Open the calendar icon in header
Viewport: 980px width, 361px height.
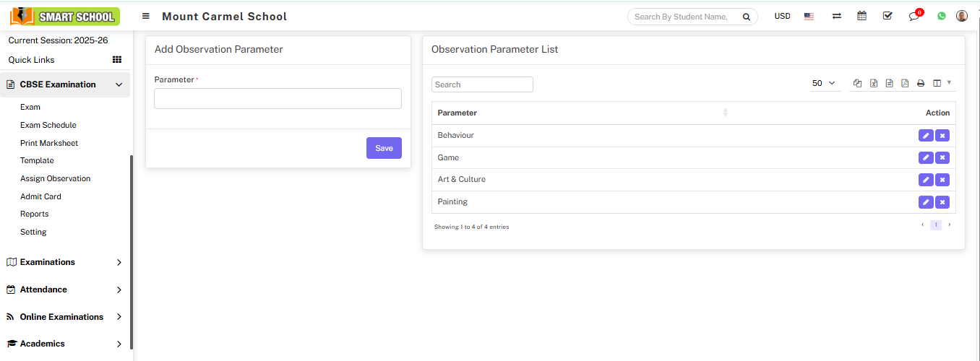(x=861, y=16)
